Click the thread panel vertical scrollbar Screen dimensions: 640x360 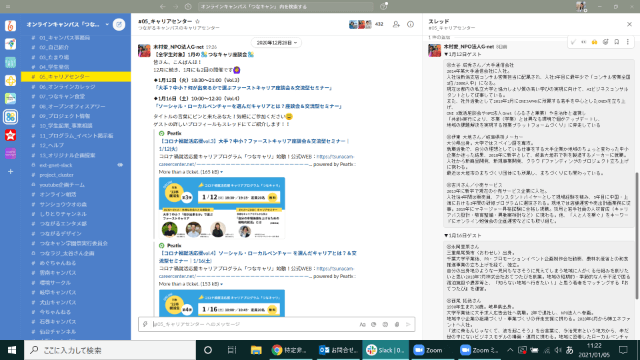coord(636,235)
